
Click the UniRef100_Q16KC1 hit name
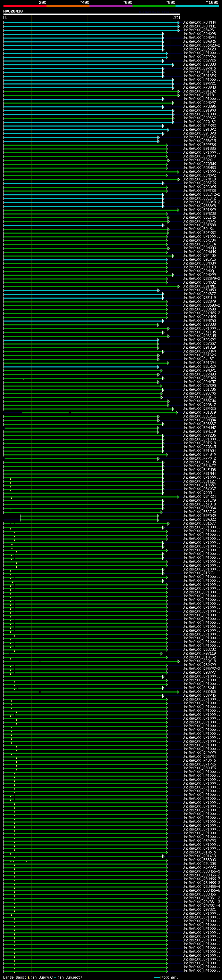(x=199, y=573)
